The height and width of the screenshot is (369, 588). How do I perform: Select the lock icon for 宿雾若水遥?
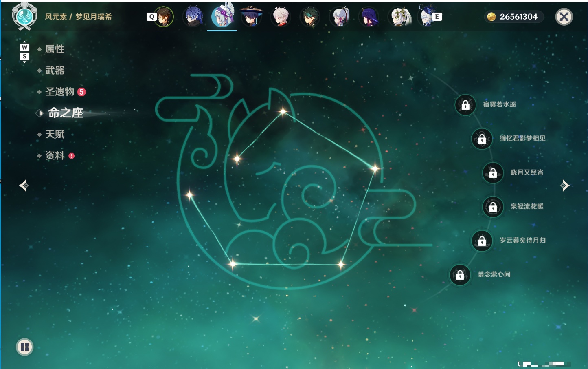click(465, 105)
